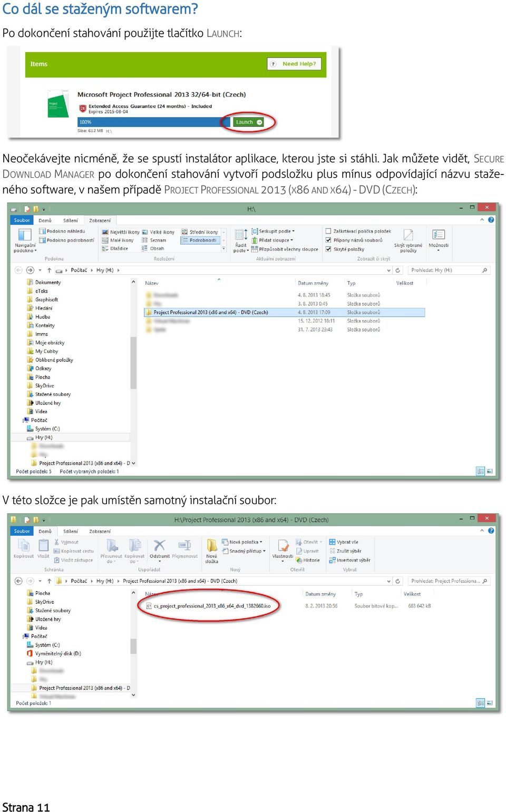506x812 pixels.
Task: Select Dokumenty in H:\ navigation tree
Action: tap(47, 283)
